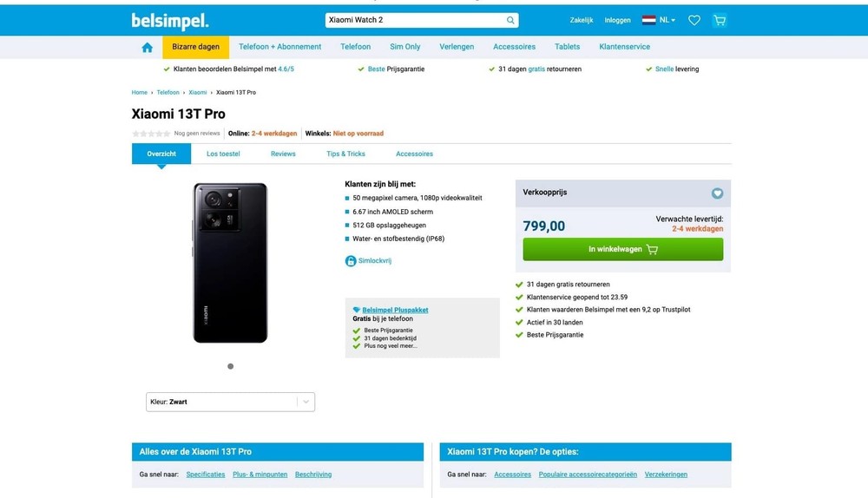Click the search magnifier icon
This screenshot has height=498, width=868.
point(510,20)
